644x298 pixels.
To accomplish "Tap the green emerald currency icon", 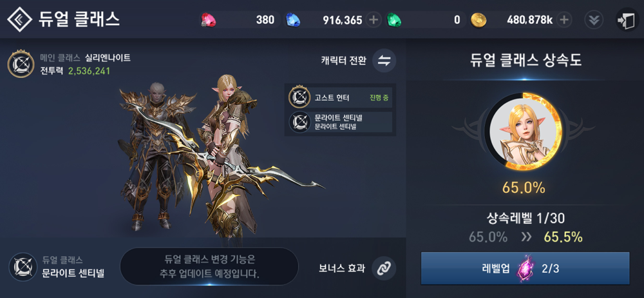I will pos(394,20).
